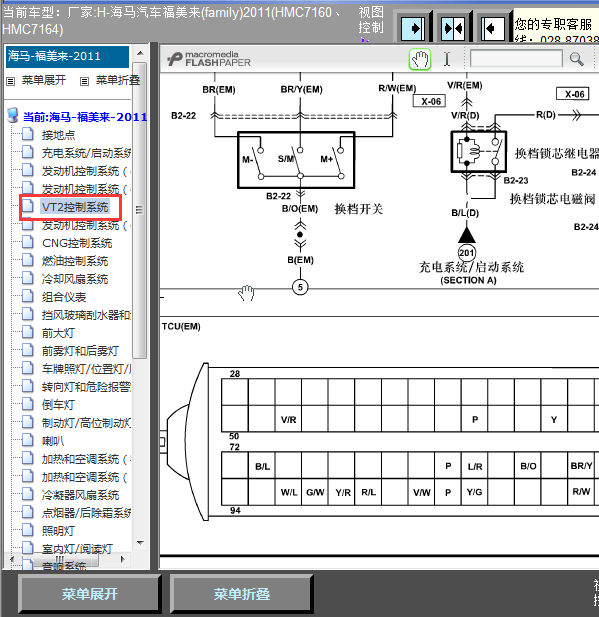Click the center-split view control icon

coord(453,28)
